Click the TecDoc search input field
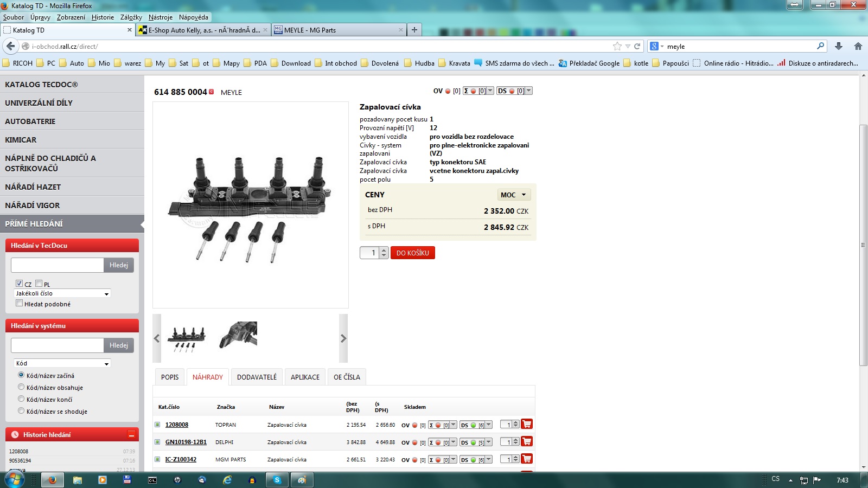Viewport: 868px width, 488px height. 57,265
